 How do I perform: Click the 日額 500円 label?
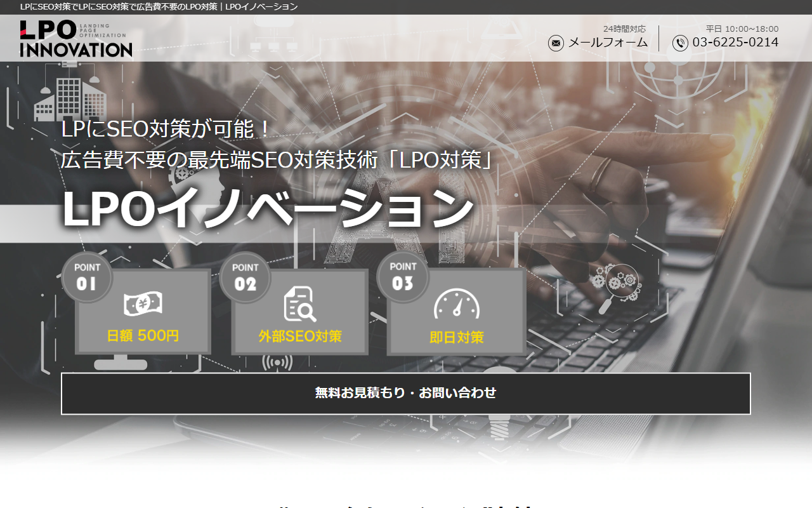tap(143, 336)
